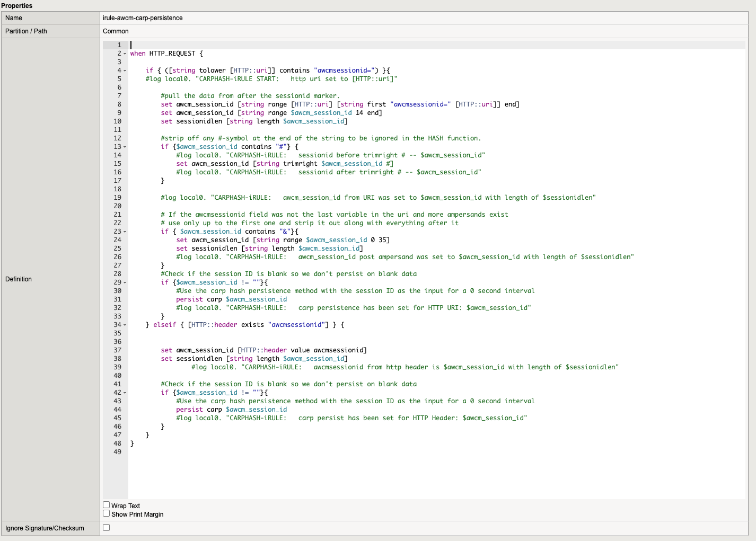
Task: Collapse the fold arrow at line 42
Action: 124,393
